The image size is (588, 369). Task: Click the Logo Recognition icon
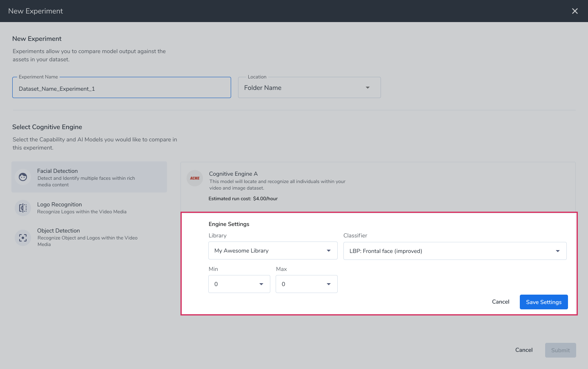click(23, 208)
